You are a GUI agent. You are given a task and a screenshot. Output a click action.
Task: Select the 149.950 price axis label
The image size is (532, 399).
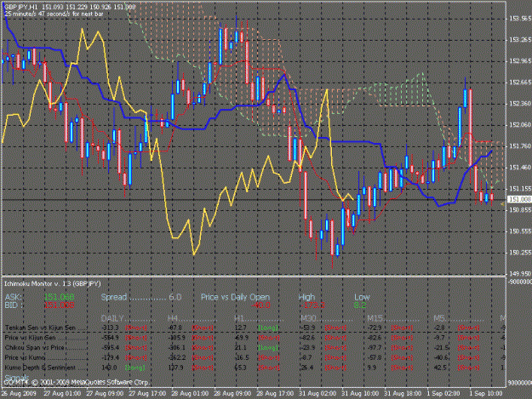pos(520,273)
